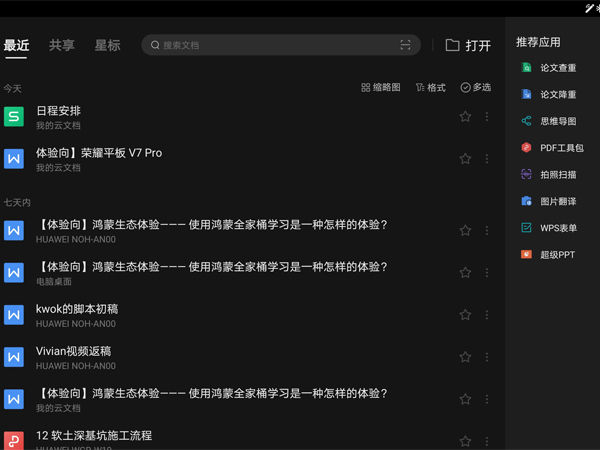This screenshot has width=600, height=450.
Task: Star the Vivian视频返稿 document
Action: pos(465,357)
